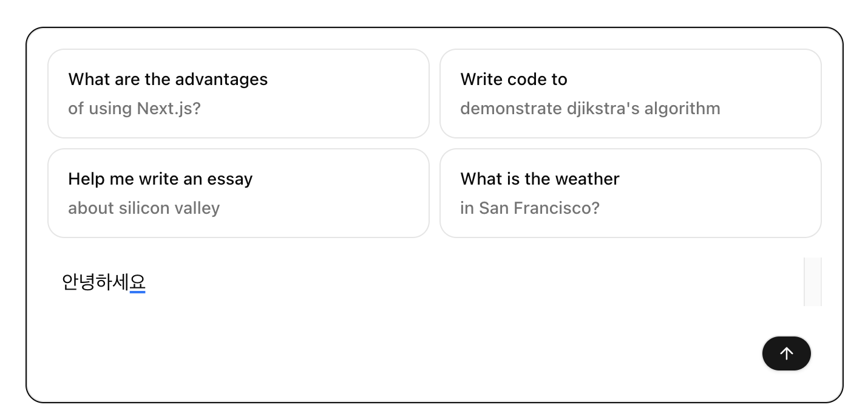Viewport: 868px width, 413px height.
Task: Click the upward arrow inside the black circle
Action: point(787,353)
